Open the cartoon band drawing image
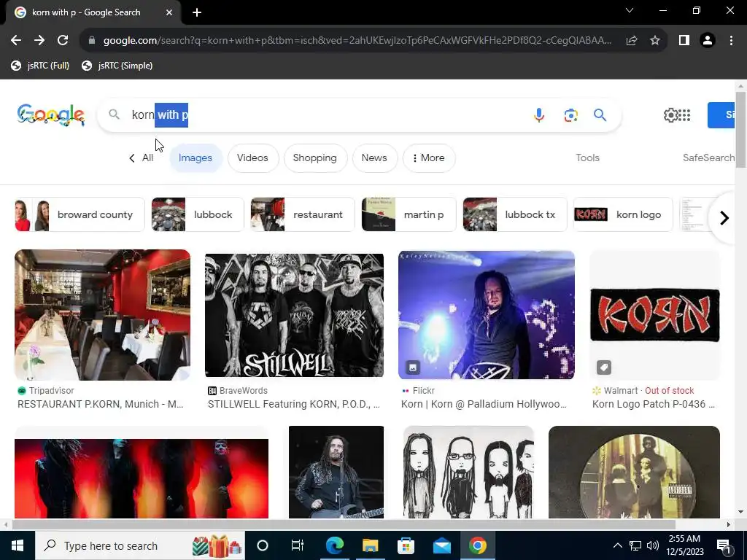Screen dimensions: 747x560 468,472
